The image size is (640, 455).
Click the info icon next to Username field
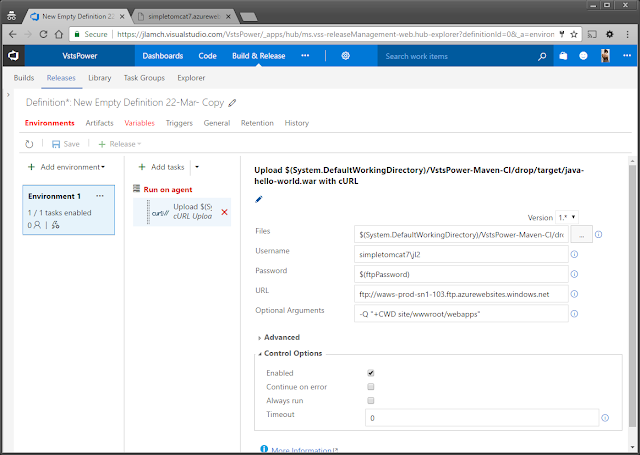click(574, 254)
